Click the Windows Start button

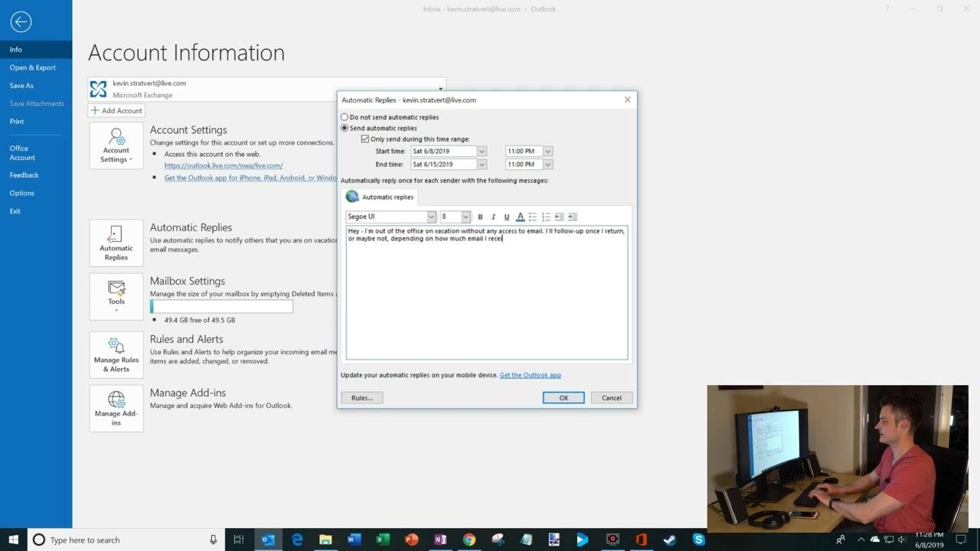click(15, 540)
